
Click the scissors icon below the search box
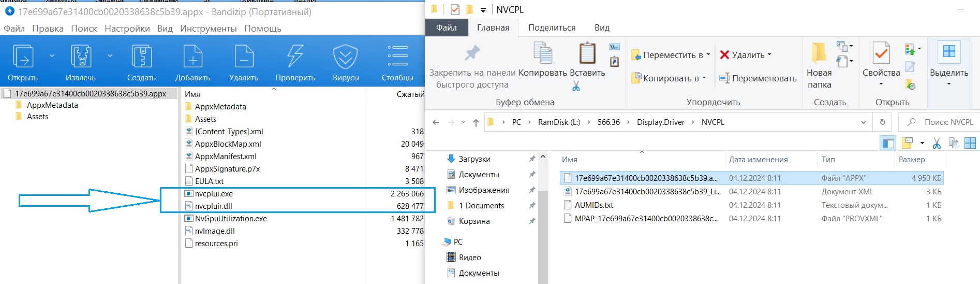(937, 144)
